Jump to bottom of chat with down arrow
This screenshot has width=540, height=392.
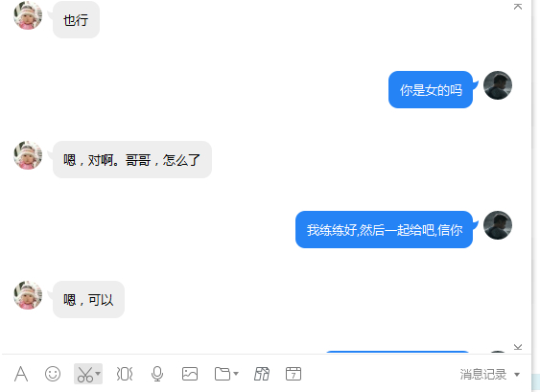tap(518, 347)
